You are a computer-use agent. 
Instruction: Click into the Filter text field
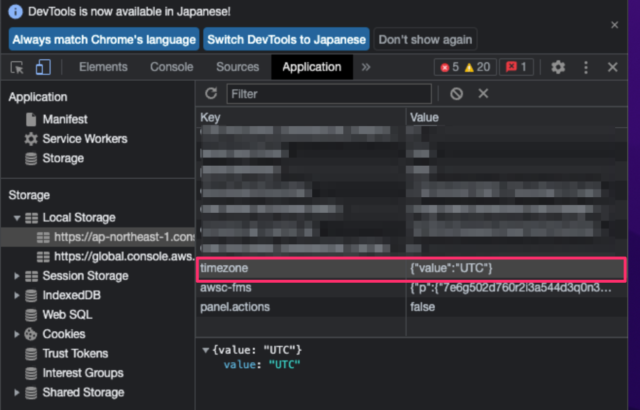(x=330, y=93)
